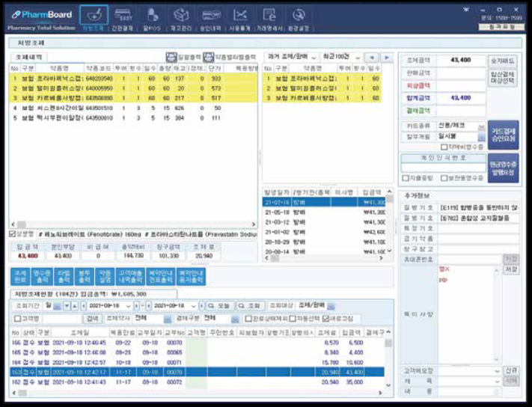Open the POS pill bottle icon

153,15
